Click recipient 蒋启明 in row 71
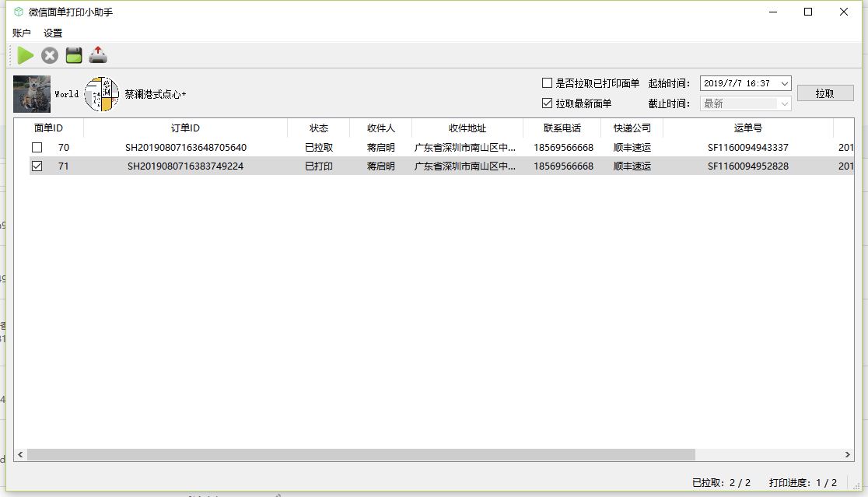 381,166
